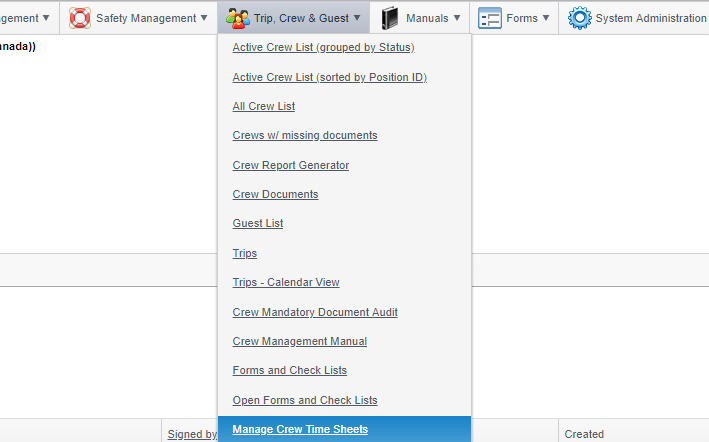Click the Trip, Crew & Guest people icon

point(238,18)
